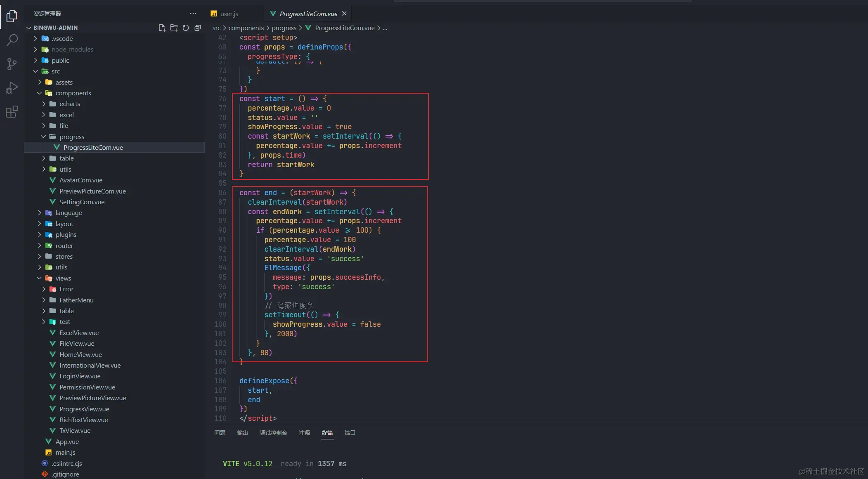The width and height of the screenshot is (868, 479).
Task: Switch to the 问题 panel tab
Action: 220,433
